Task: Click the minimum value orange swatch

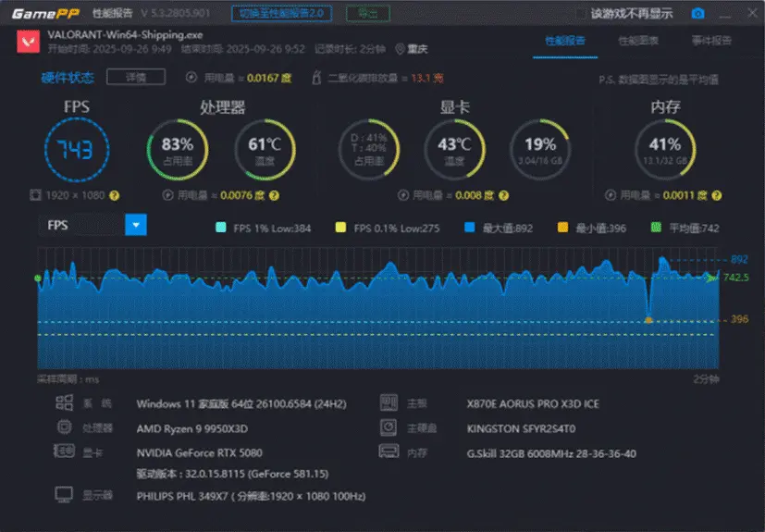Action: [563, 228]
